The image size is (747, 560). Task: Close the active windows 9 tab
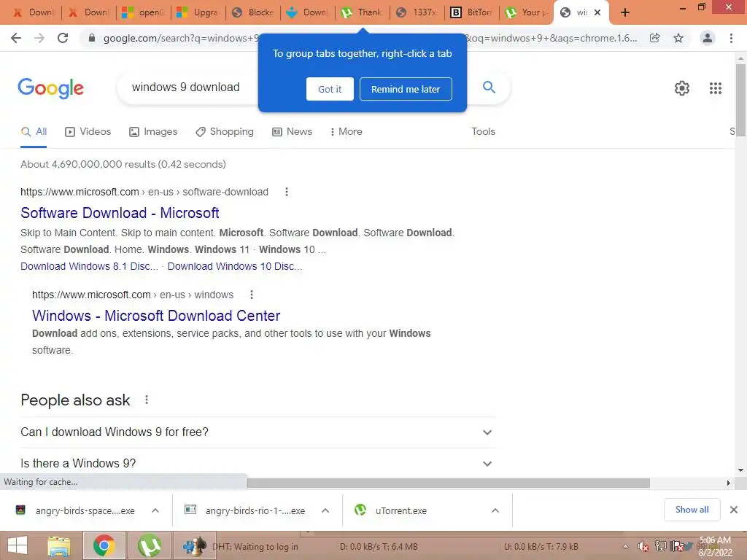[x=597, y=13]
